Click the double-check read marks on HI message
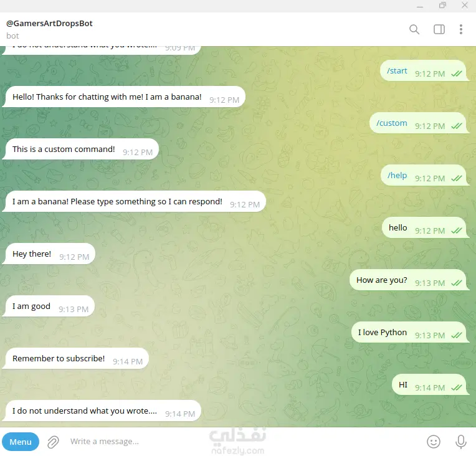476x456 pixels. (456, 387)
